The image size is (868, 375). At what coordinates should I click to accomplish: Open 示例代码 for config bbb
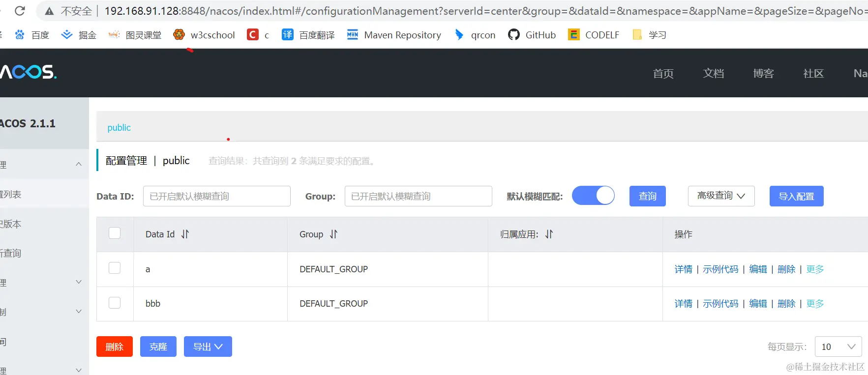point(720,304)
